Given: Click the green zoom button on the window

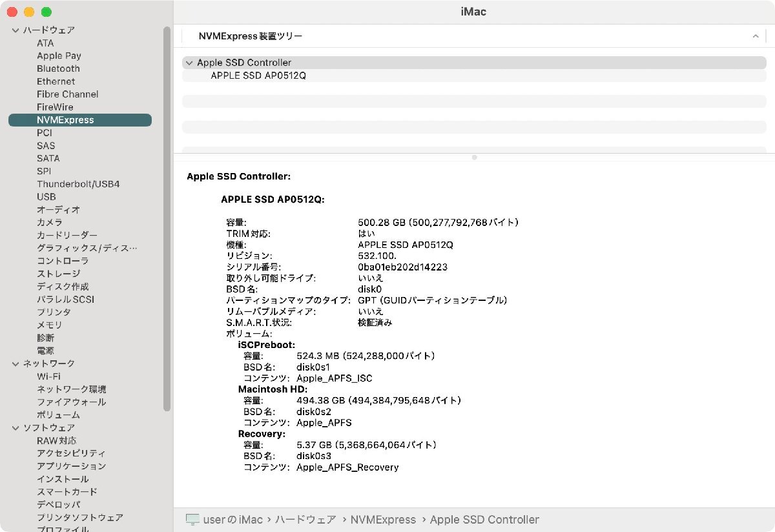Looking at the screenshot, I should pos(45,12).
